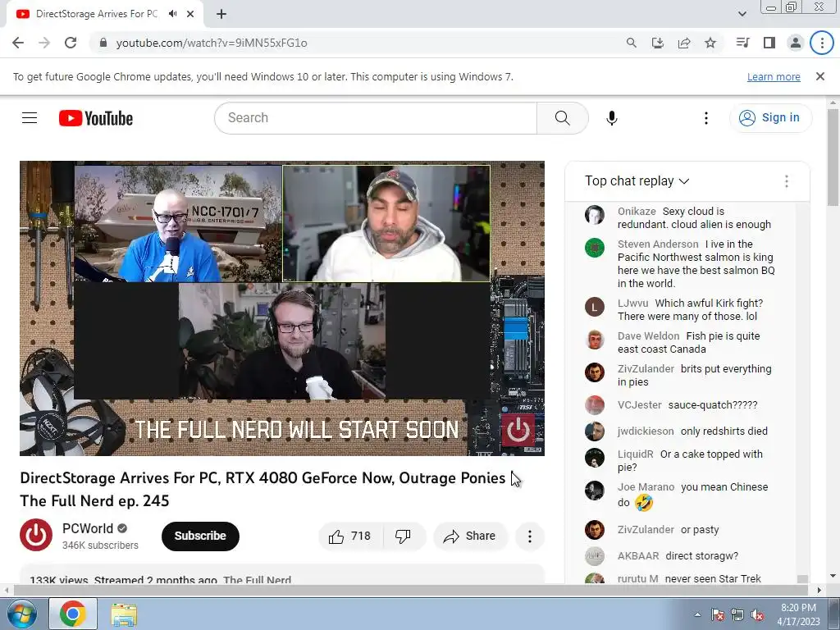The height and width of the screenshot is (630, 840).
Task: Click Dave Weldon's chat message
Action: pyautogui.click(x=688, y=342)
